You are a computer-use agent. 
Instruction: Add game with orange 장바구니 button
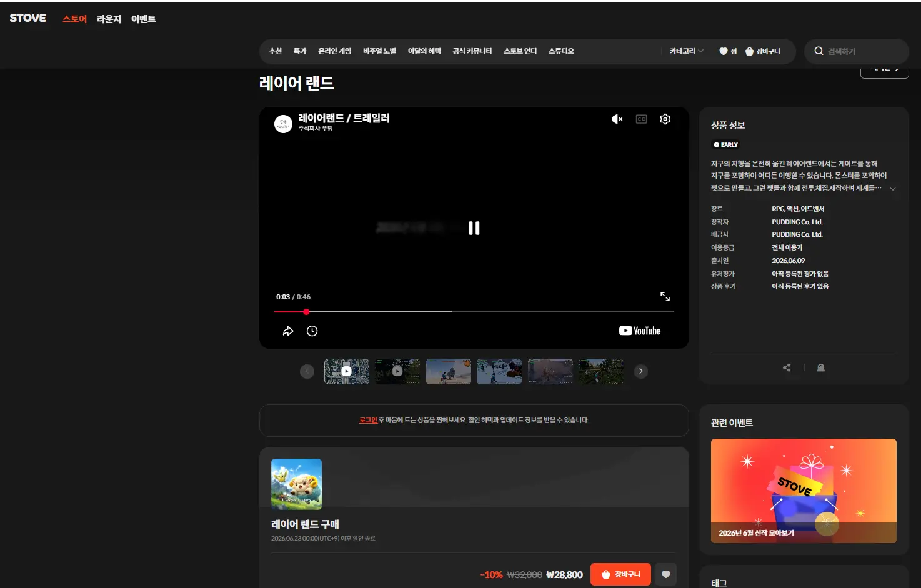click(620, 574)
